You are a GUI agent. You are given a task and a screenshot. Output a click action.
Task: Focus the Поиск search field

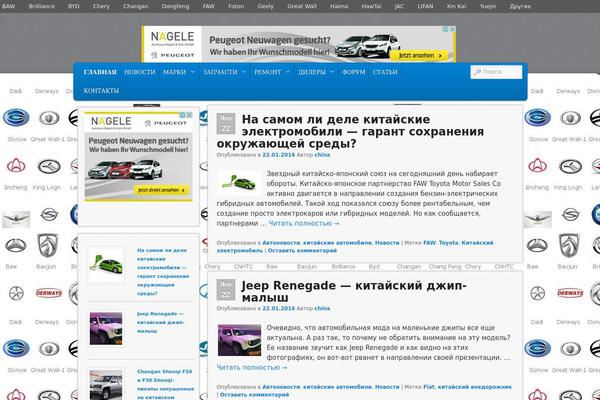point(496,72)
